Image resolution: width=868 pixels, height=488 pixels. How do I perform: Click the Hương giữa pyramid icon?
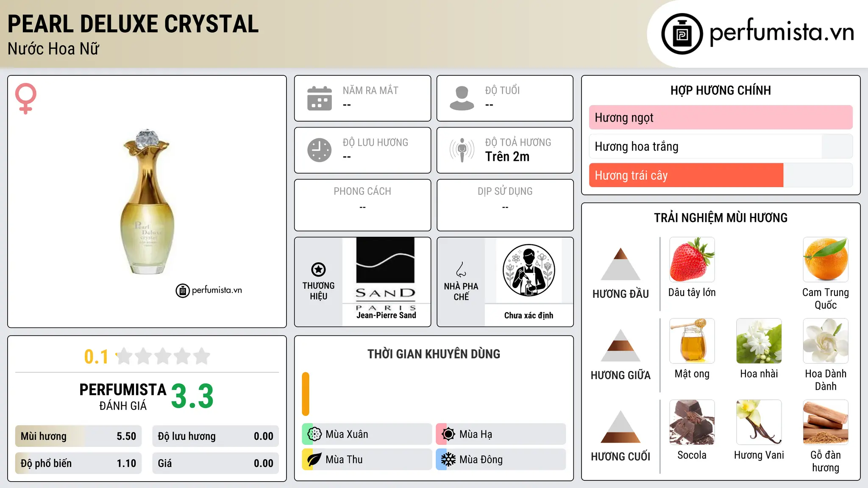coord(620,345)
